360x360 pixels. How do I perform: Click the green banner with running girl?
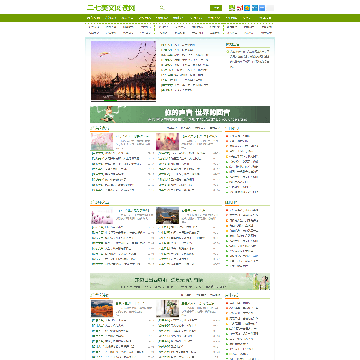(180, 114)
